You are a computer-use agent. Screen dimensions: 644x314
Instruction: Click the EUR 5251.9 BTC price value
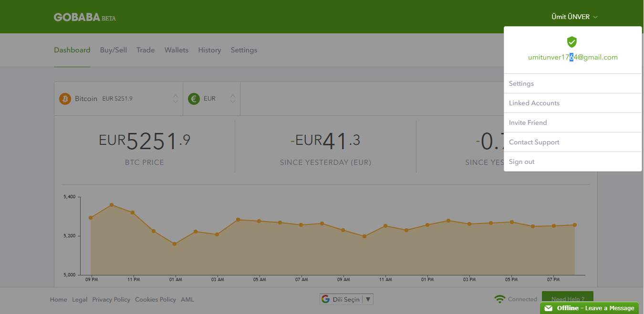(145, 141)
